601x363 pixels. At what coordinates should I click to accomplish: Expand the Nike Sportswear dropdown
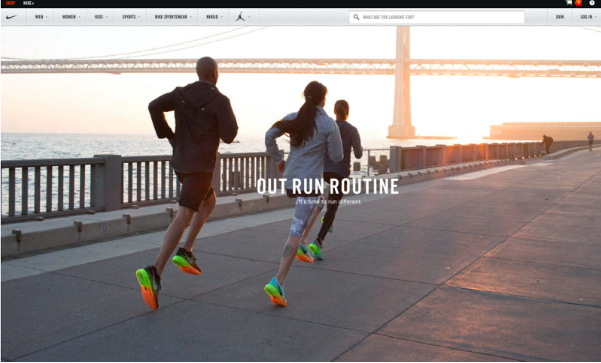pyautogui.click(x=172, y=17)
